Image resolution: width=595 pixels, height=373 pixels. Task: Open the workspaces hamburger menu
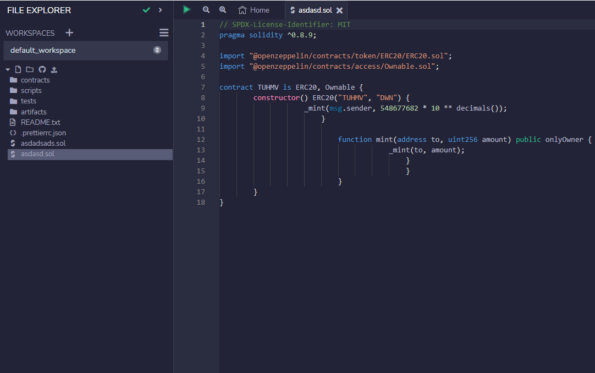click(164, 33)
